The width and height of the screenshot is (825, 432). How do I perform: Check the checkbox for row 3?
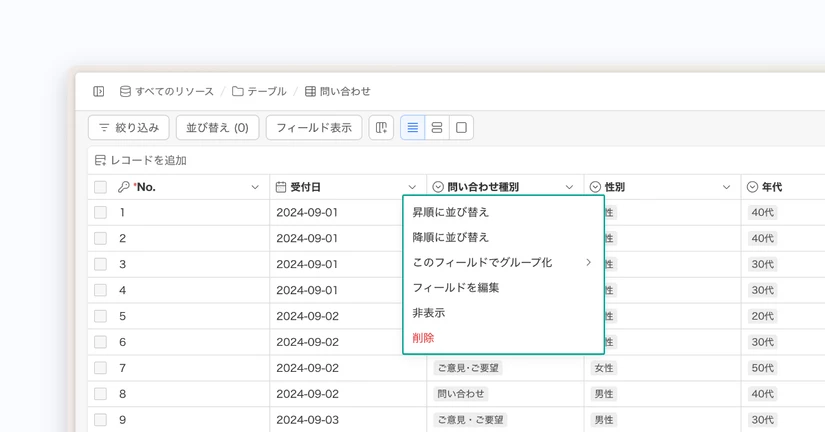point(100,264)
